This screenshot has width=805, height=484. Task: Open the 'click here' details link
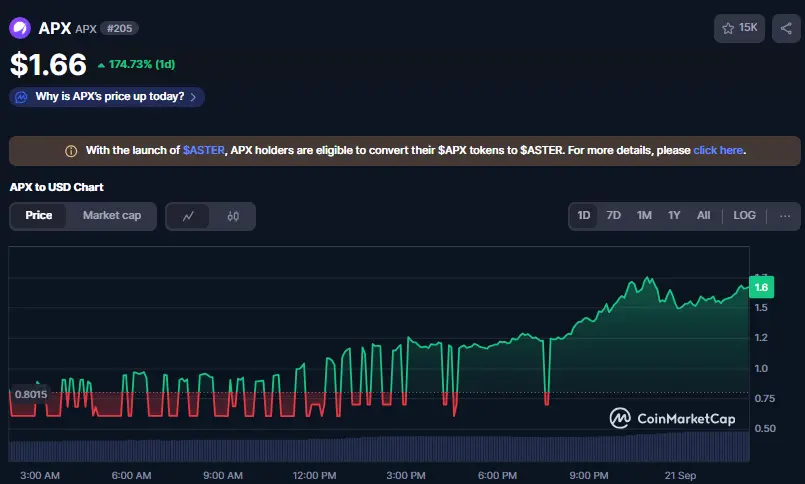[x=718, y=150]
